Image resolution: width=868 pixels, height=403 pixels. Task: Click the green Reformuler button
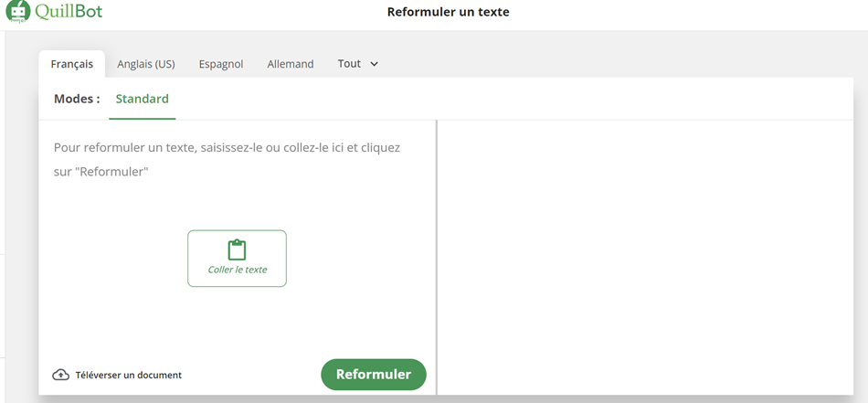(x=374, y=375)
